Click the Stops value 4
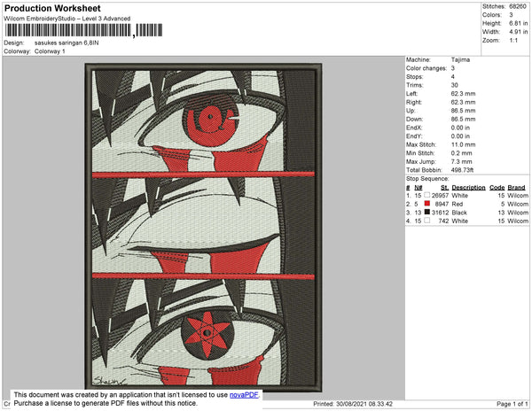Screen dimensions: 532x411 pos(453,77)
